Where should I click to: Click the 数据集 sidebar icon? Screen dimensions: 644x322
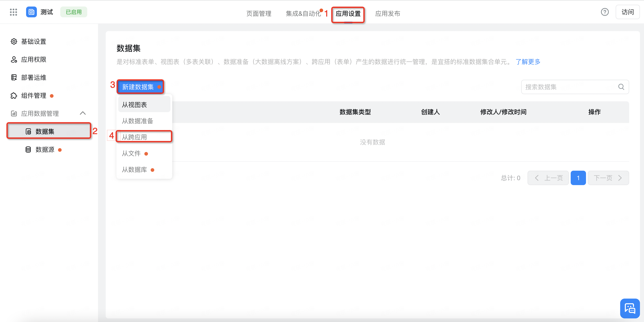pos(29,132)
